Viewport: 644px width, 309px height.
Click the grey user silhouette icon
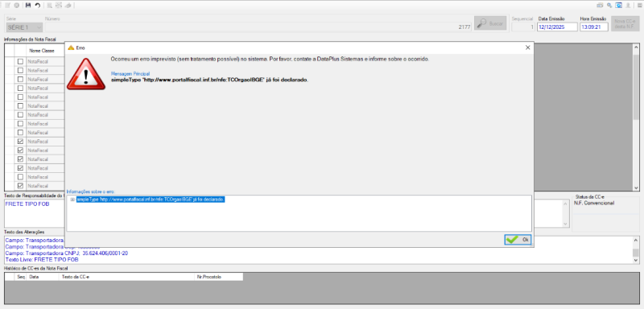coord(628,6)
